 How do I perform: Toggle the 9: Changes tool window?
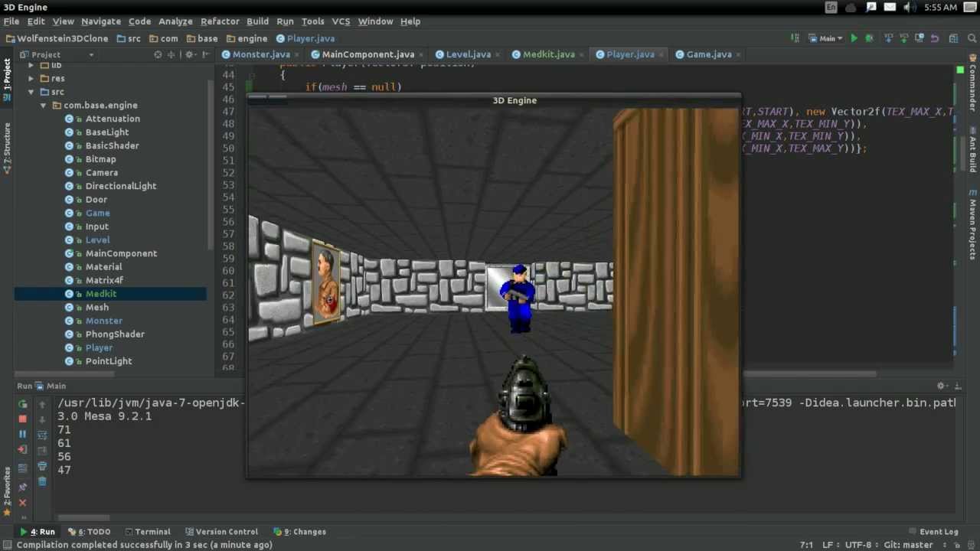pos(299,531)
